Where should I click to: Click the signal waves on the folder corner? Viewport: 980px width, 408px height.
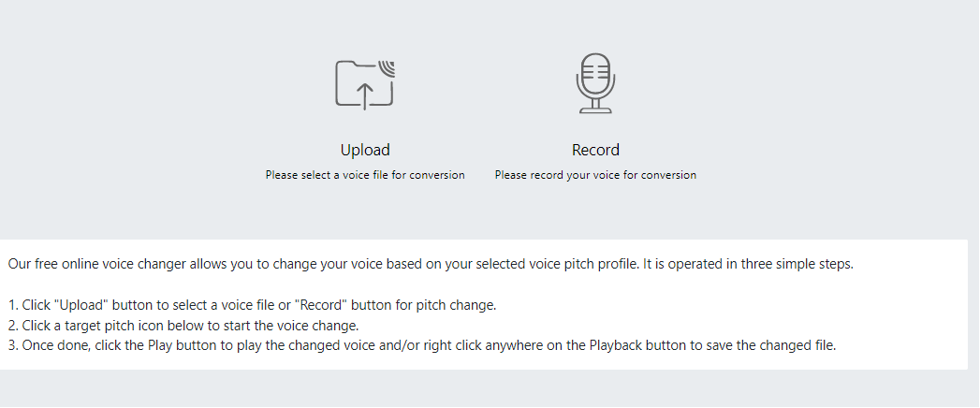tap(387, 68)
